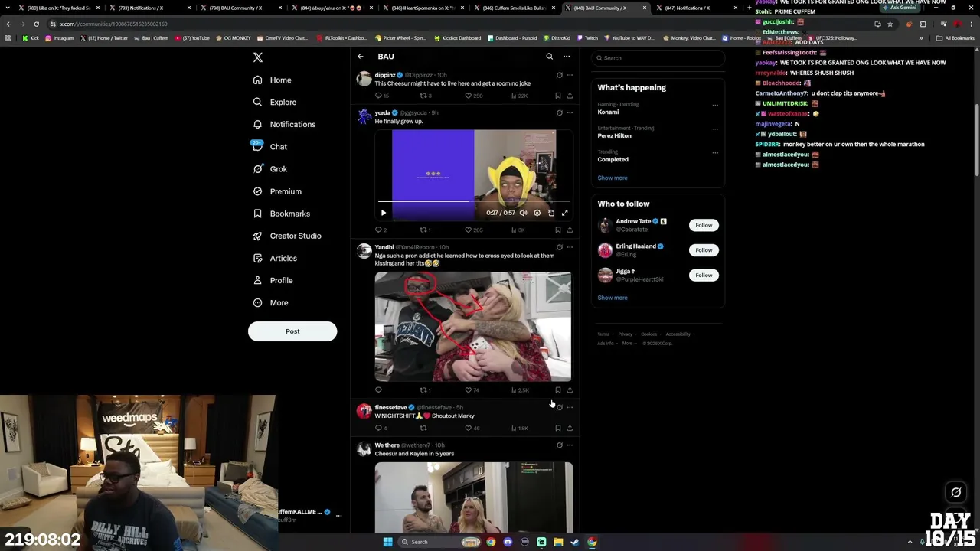This screenshot has height=551, width=980.
Task: Open Home in the X sidebar
Action: tap(273, 80)
